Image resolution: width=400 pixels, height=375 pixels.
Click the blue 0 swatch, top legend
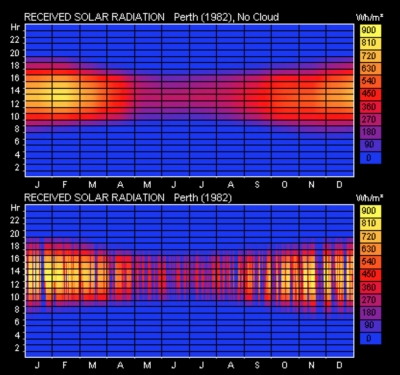[370, 157]
